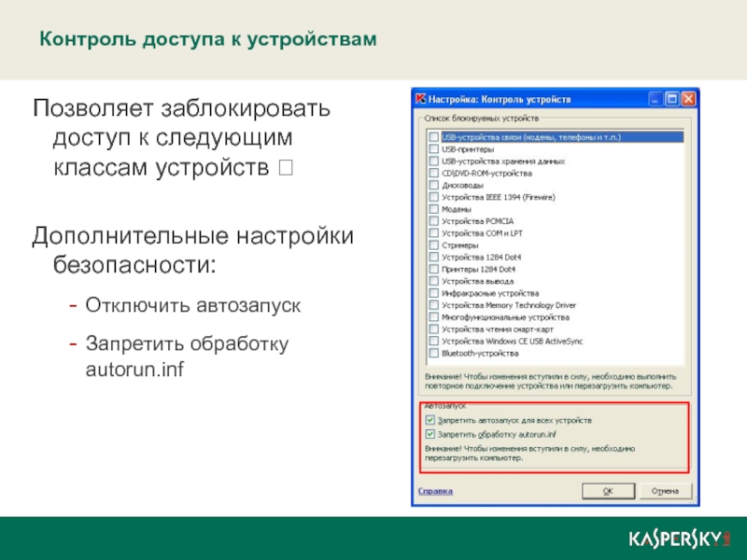Select the USB-принтеры row text

[468, 149]
